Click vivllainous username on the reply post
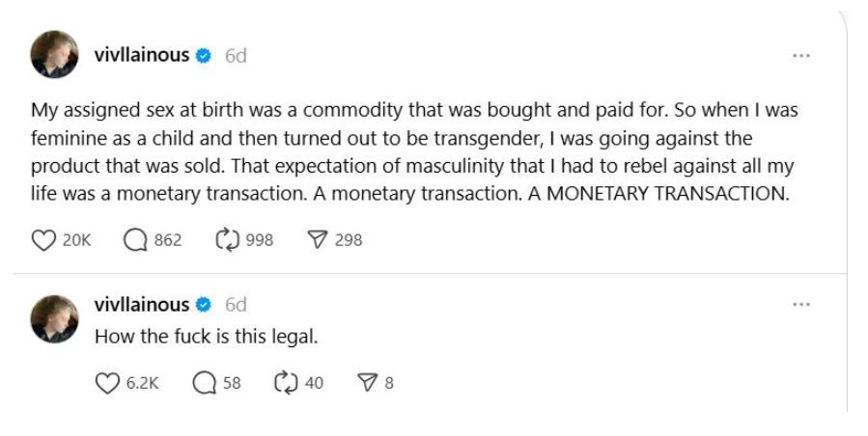868x436 pixels. click(x=141, y=305)
